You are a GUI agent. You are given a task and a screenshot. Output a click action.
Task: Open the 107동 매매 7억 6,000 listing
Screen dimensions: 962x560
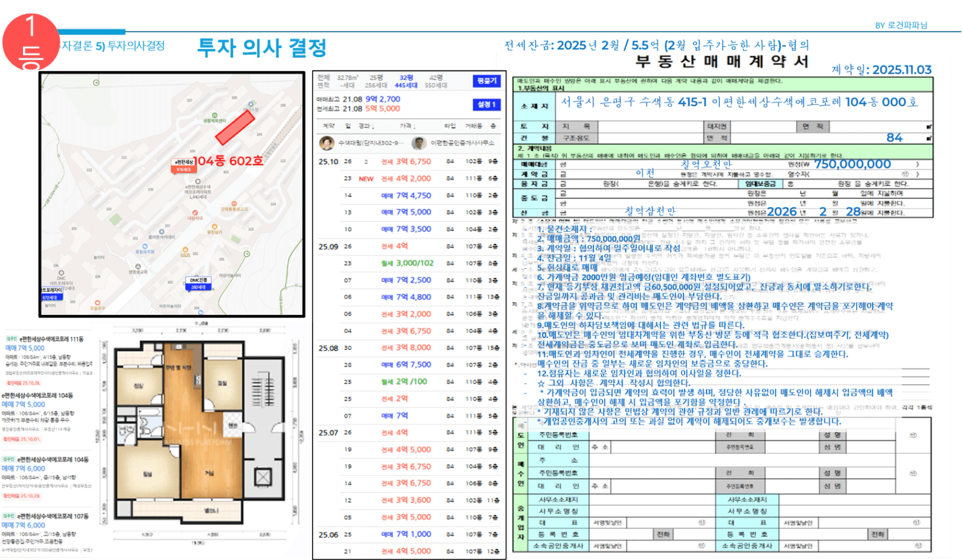coord(47,533)
